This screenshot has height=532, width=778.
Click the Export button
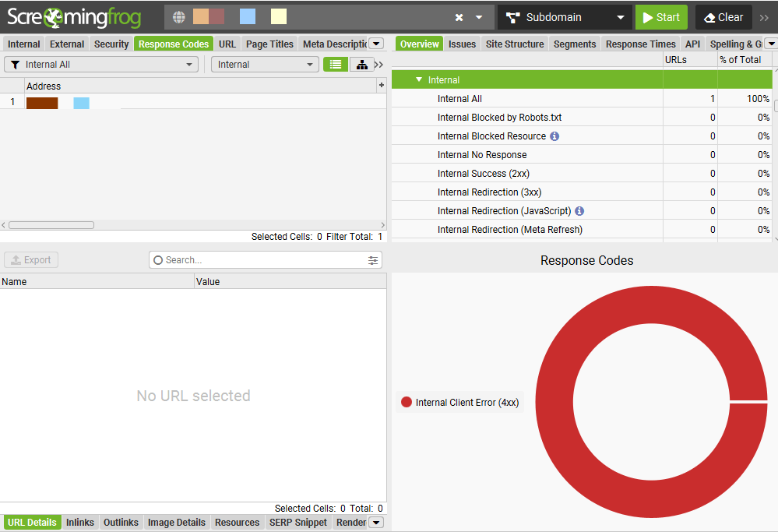(x=31, y=260)
